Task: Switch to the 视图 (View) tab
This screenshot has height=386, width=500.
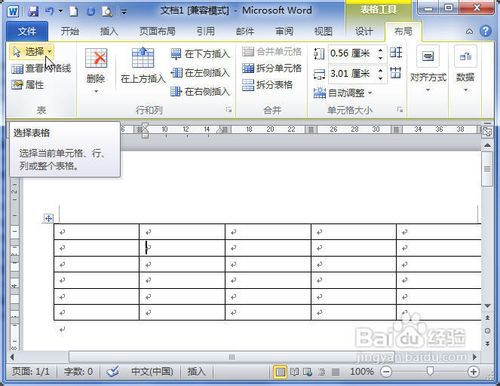Action: tap(323, 31)
